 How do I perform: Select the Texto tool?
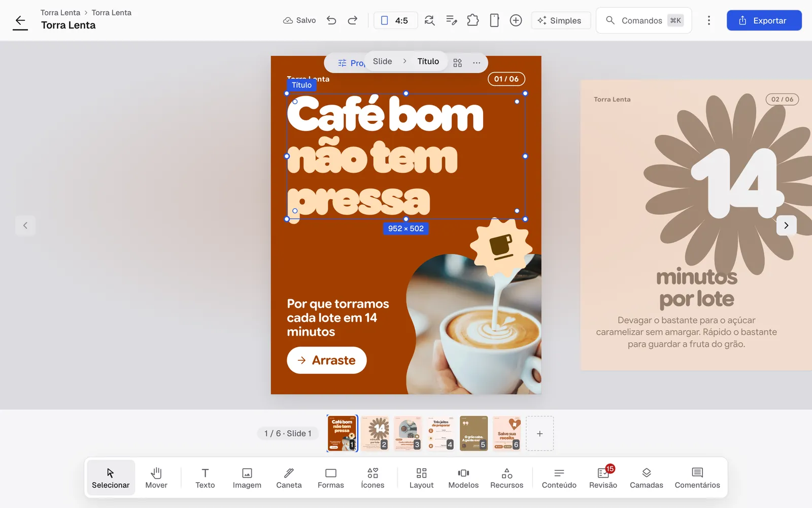pyautogui.click(x=205, y=478)
